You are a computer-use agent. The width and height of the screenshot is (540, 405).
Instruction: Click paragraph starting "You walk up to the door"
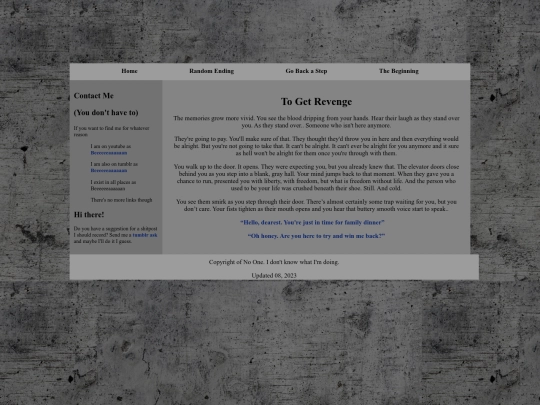[x=316, y=177]
